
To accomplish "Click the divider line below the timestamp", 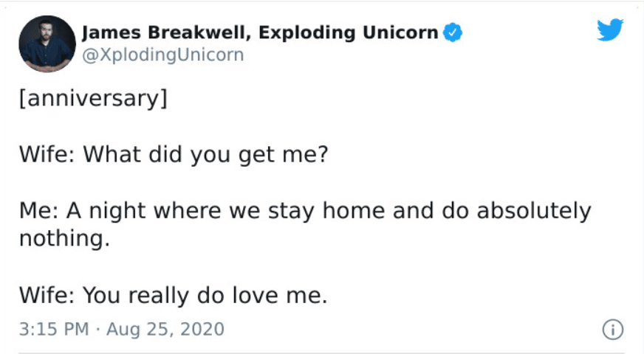I will pos(322,353).
